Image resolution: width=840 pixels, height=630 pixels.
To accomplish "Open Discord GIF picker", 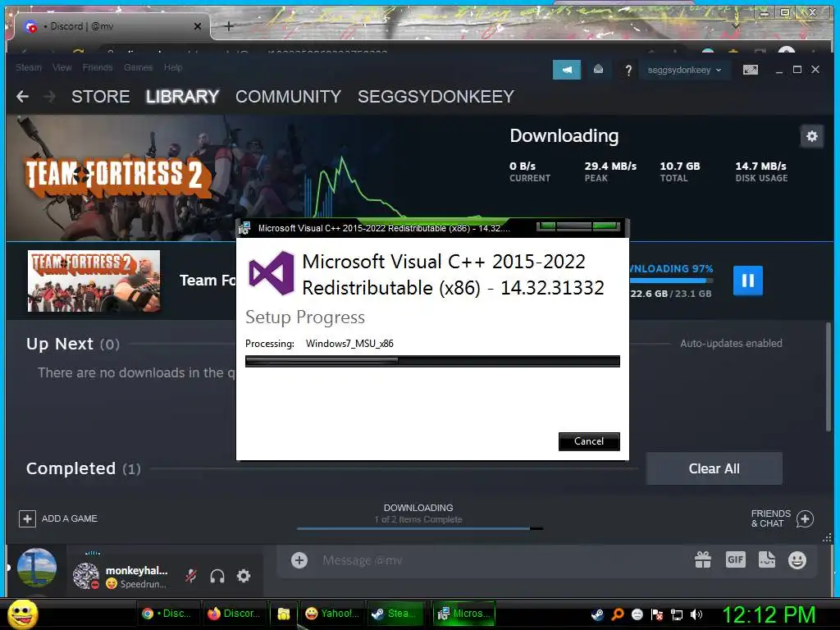I will click(736, 559).
